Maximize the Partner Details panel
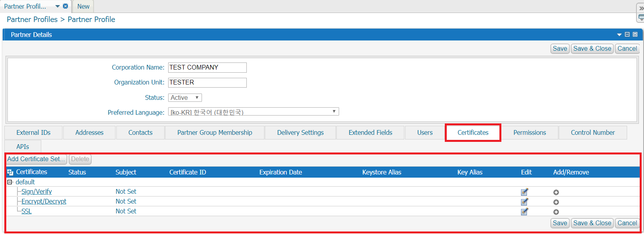Screen dimensions: 644x235 point(635,35)
